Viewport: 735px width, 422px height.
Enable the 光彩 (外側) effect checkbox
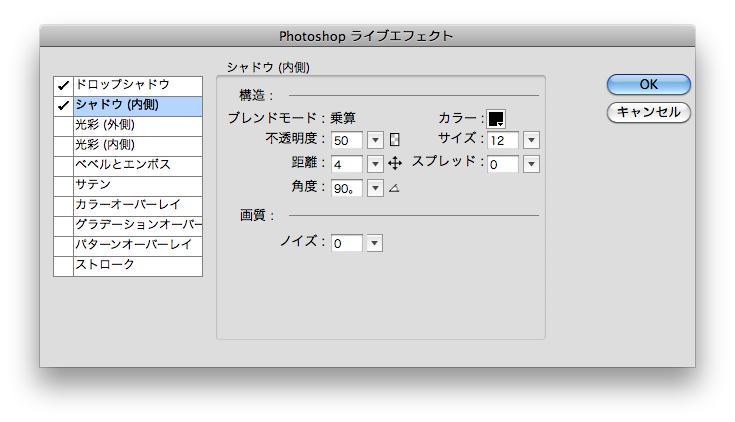63,125
